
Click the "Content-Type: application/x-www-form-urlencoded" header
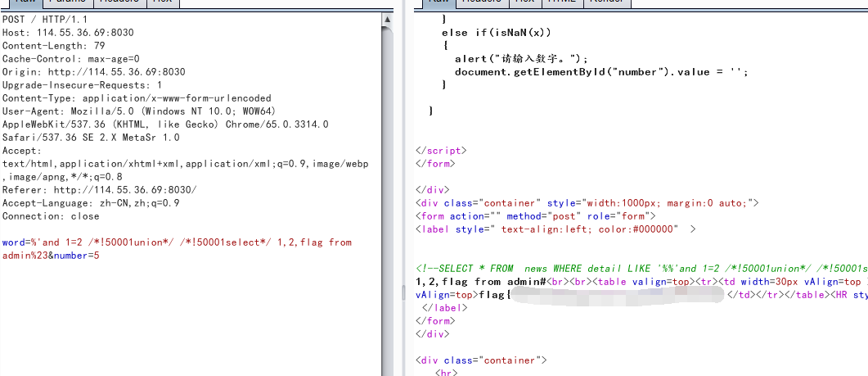point(137,98)
